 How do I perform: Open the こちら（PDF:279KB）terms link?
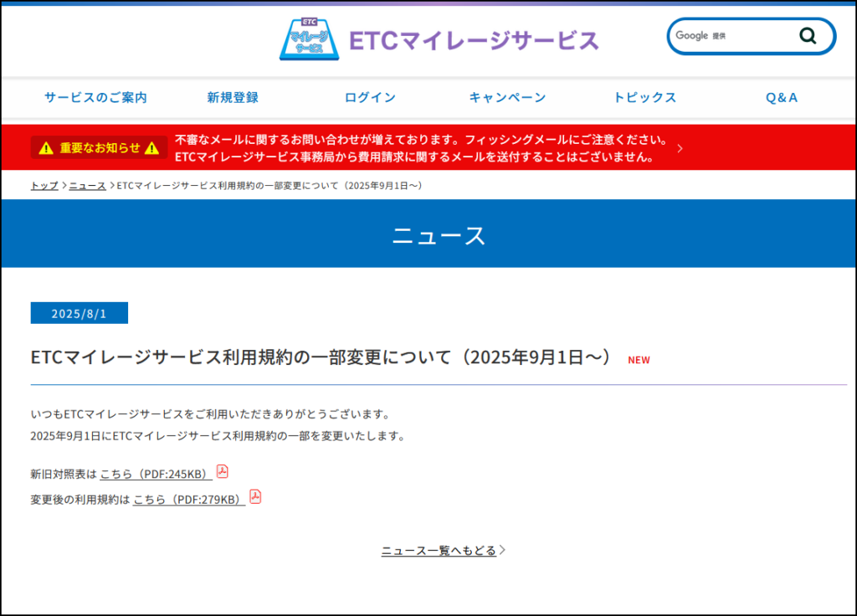(x=189, y=499)
